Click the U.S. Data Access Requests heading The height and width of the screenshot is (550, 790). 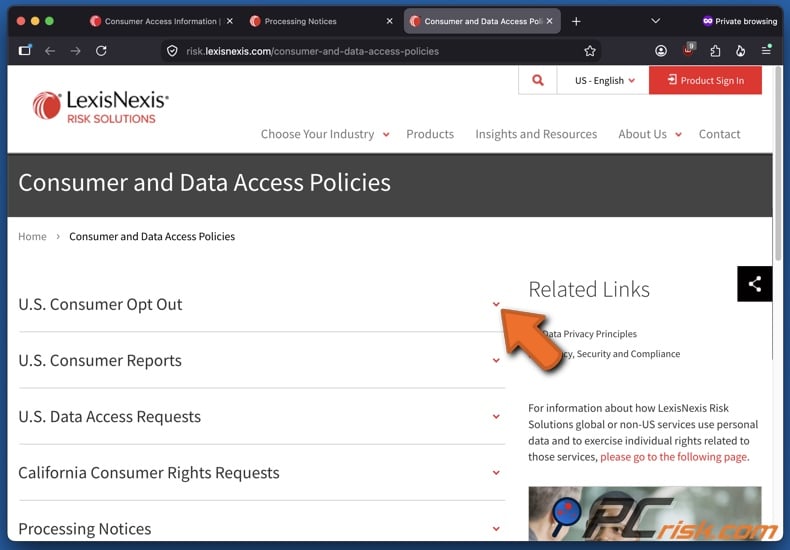[x=109, y=417]
